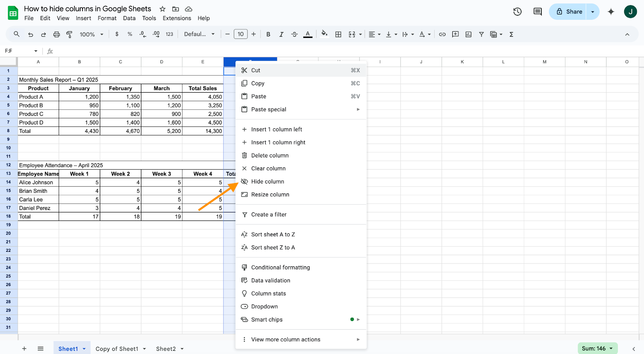Click the borders icon
Viewport: 644px width, 354px height.
(338, 35)
